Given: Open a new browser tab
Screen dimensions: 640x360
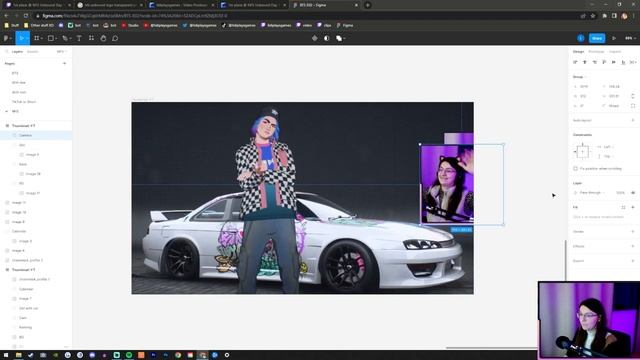Looking at the screenshot, I should [x=367, y=5].
